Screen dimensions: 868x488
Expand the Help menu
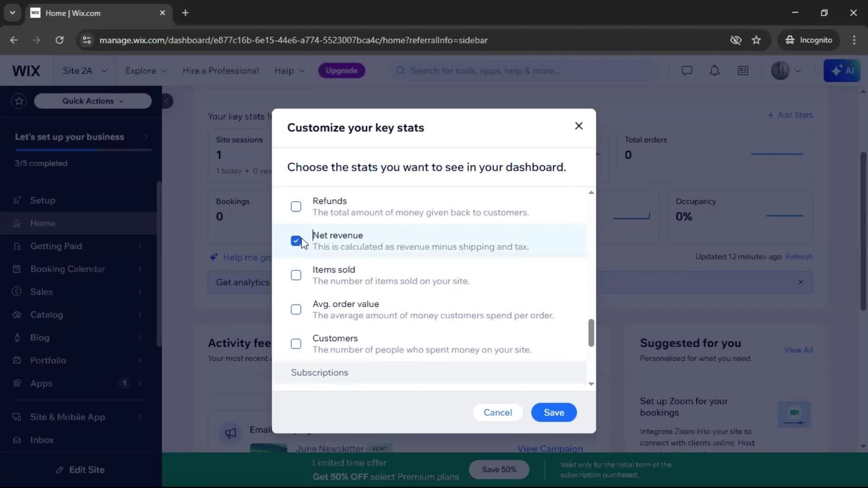pos(290,71)
